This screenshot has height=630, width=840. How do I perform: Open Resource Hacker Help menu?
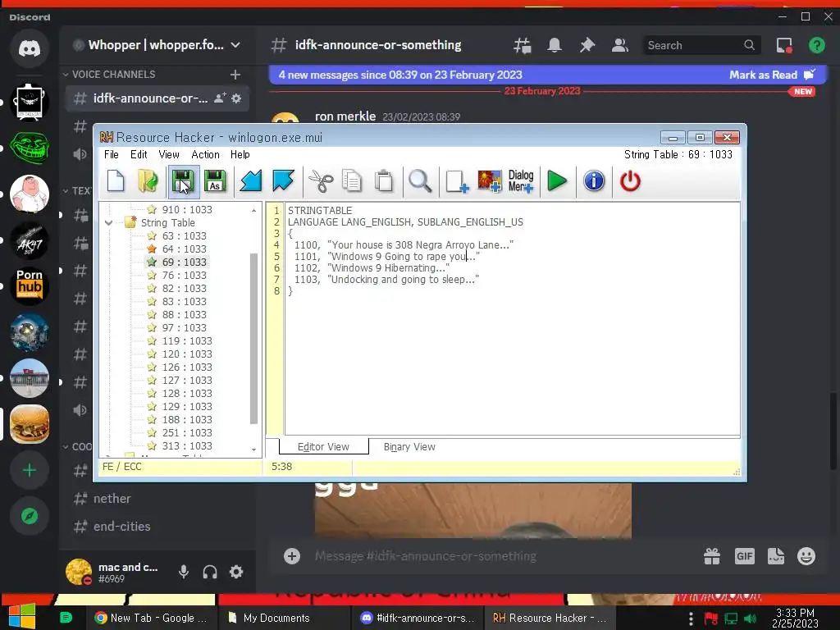click(240, 154)
